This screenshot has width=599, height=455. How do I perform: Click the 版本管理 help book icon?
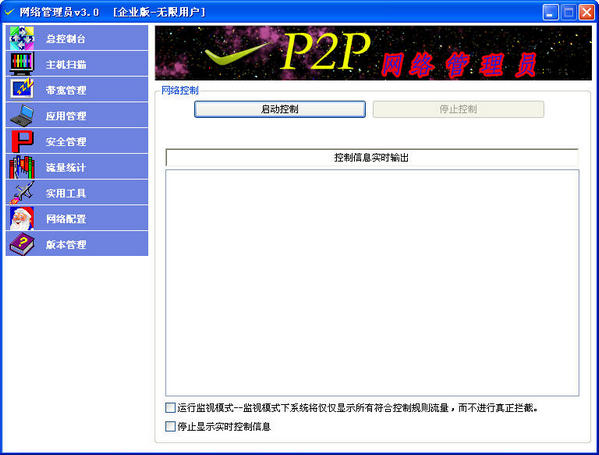(x=22, y=244)
